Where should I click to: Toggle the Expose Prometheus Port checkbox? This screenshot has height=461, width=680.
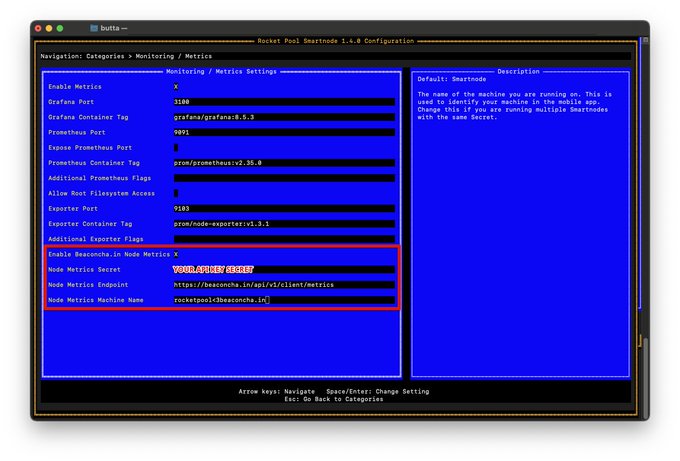pos(176,147)
